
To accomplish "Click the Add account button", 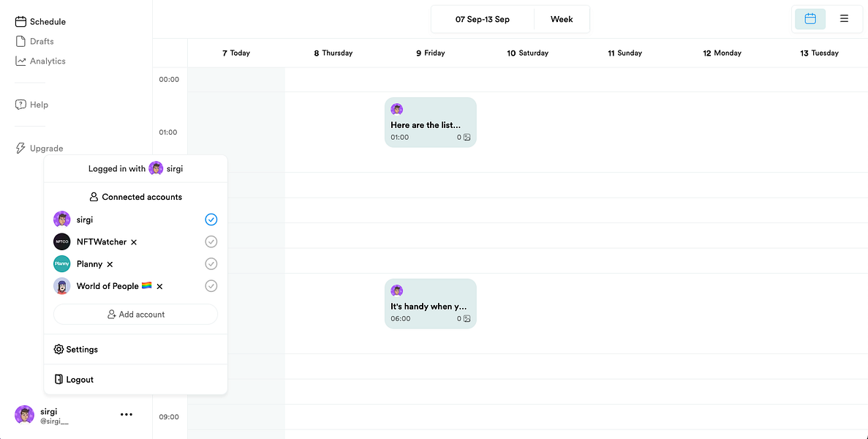I will [135, 315].
